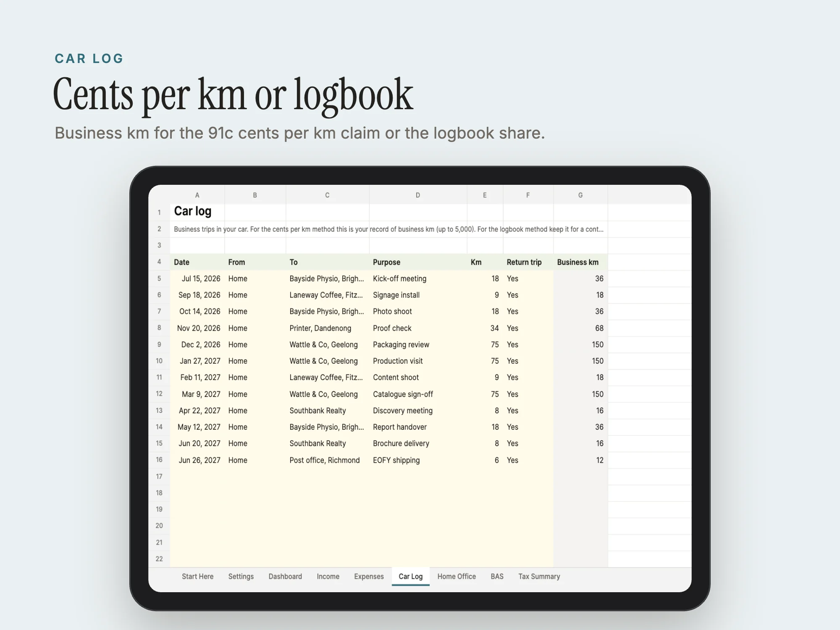
Task: Switch to the Home Office tab
Action: pyautogui.click(x=457, y=576)
